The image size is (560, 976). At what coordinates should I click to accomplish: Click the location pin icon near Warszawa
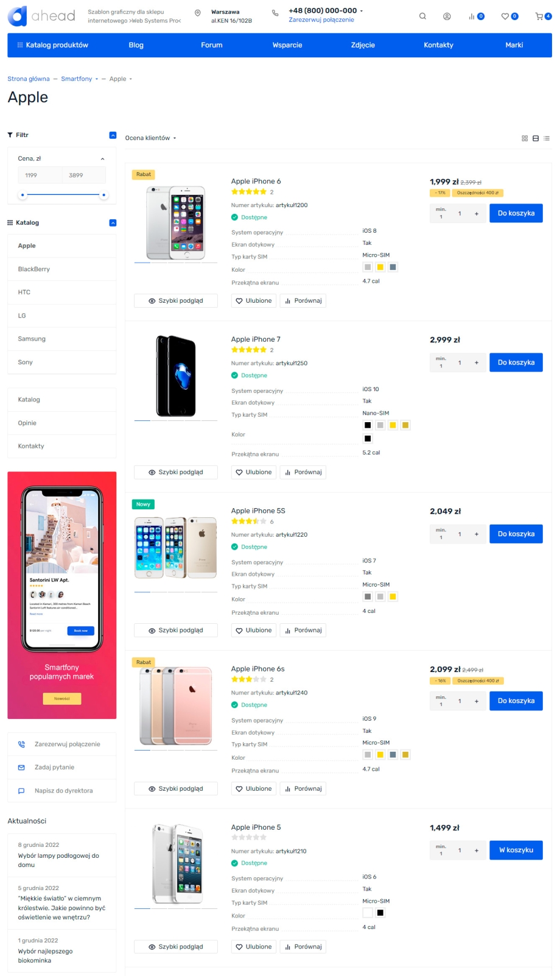point(197,13)
